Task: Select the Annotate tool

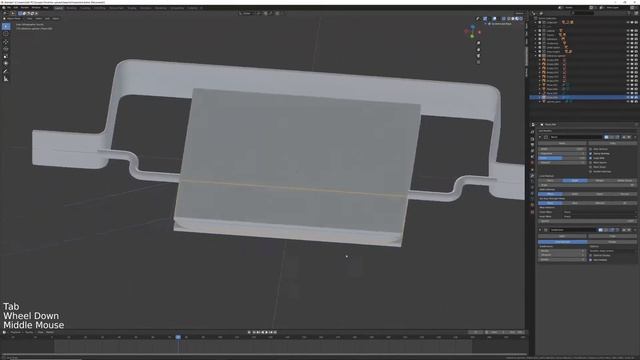Action: pos(6,71)
